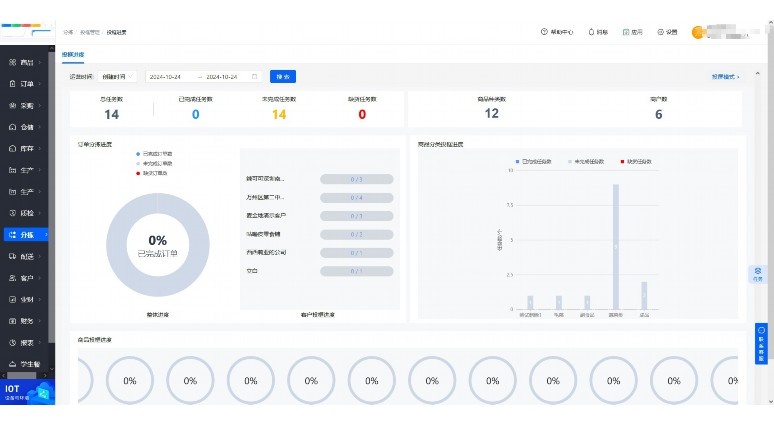This screenshot has width=774, height=425.
Task: Click the total tasks count 14
Action: coord(112,115)
